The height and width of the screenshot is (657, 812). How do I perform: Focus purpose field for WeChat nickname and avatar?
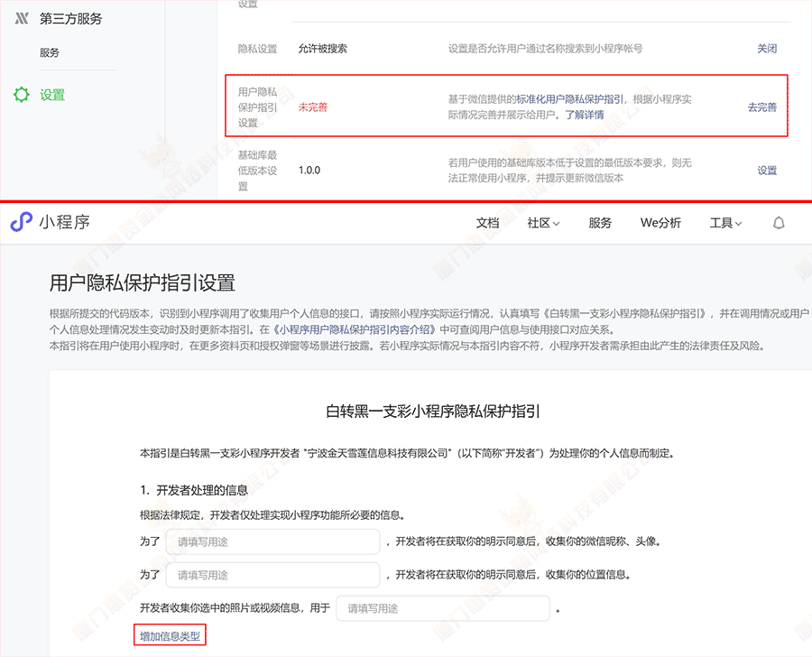point(272,542)
